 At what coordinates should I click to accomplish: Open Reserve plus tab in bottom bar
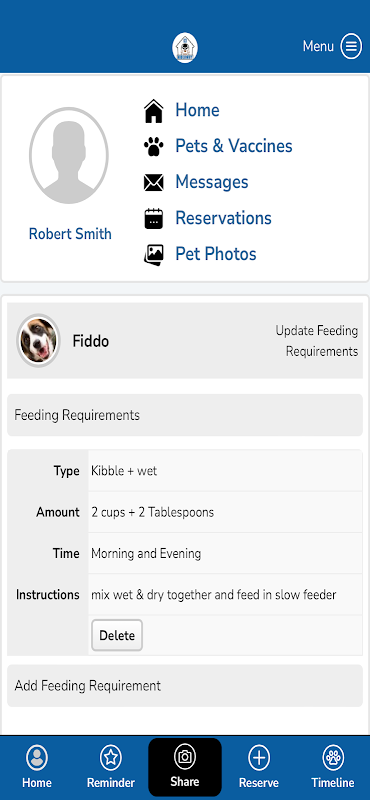[259, 767]
